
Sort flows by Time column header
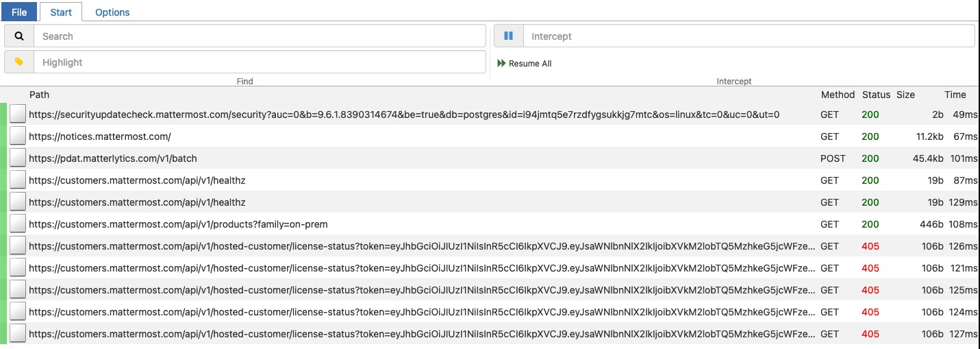(955, 95)
